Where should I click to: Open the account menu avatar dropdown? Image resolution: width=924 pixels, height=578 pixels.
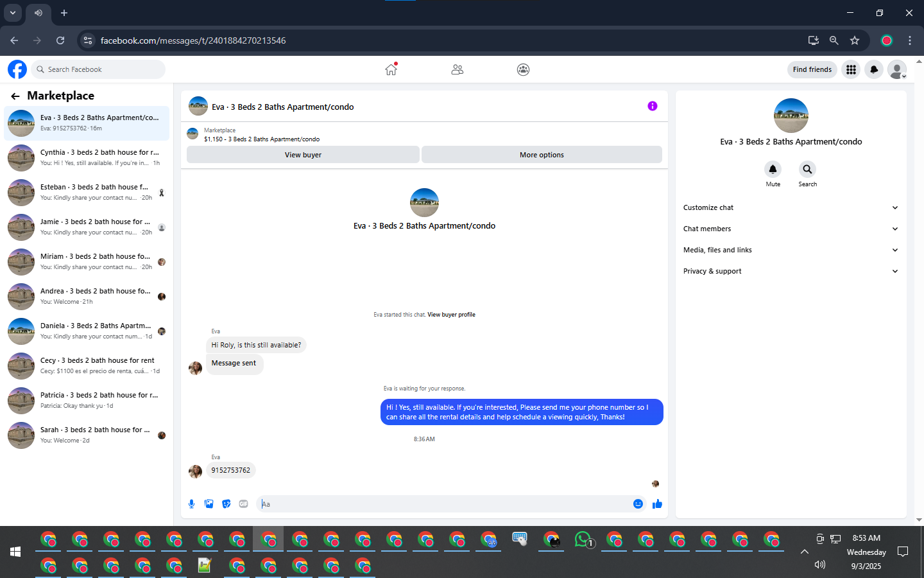897,69
